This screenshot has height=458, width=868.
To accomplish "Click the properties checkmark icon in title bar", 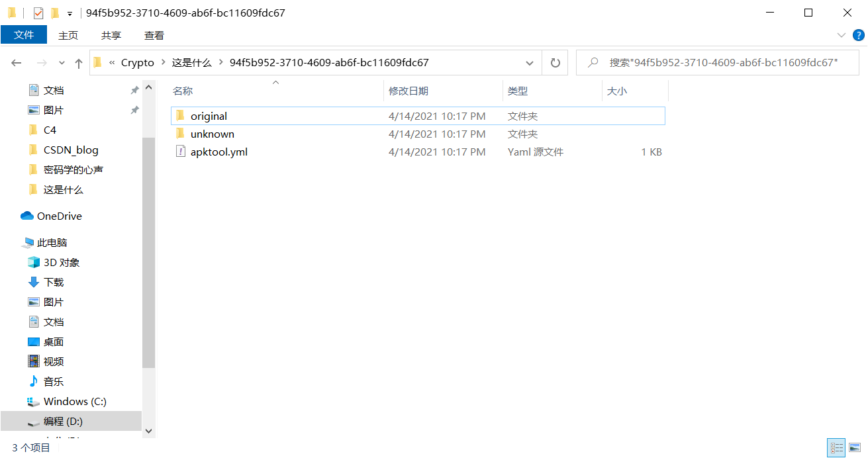I will point(38,13).
